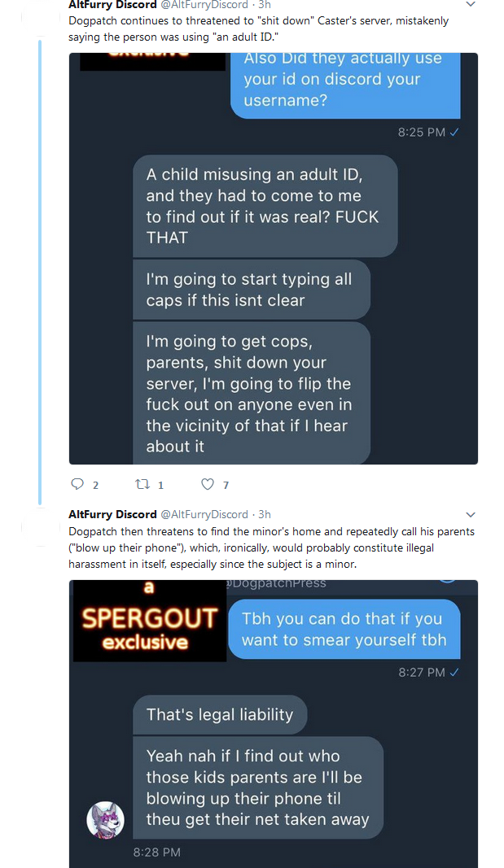
Task: Click the reply count 2 under first tweet
Action: (95, 485)
